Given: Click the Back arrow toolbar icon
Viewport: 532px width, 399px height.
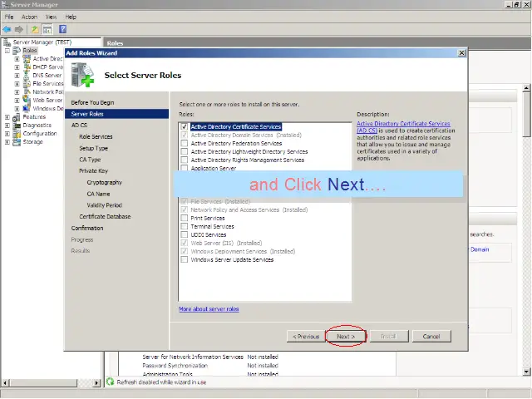Looking at the screenshot, I should pyautogui.click(x=7, y=29).
